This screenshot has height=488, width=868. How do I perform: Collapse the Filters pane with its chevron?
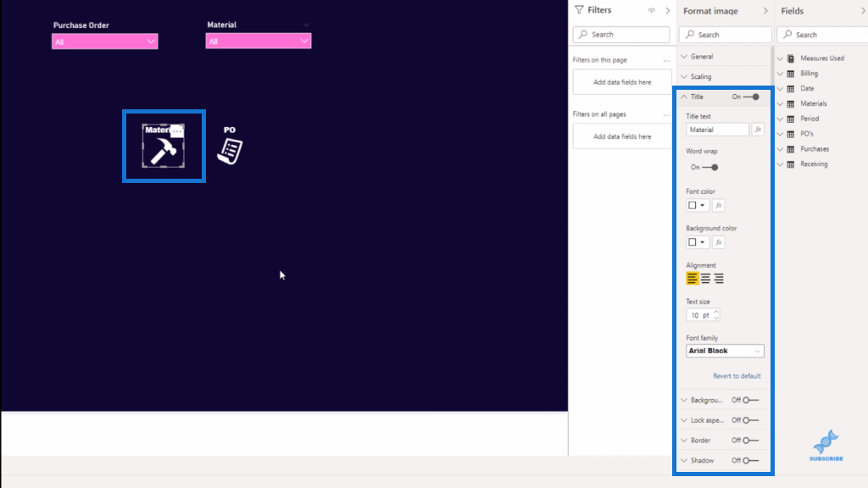[668, 10]
